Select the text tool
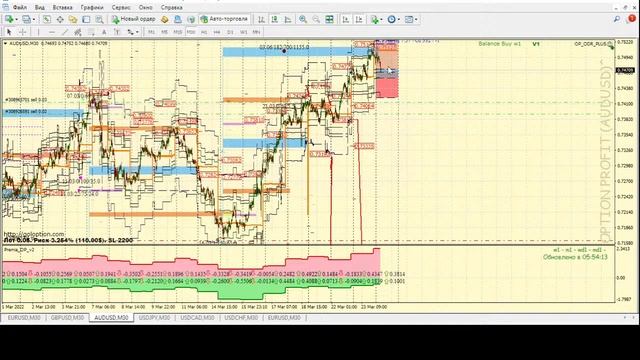 pos(104,32)
